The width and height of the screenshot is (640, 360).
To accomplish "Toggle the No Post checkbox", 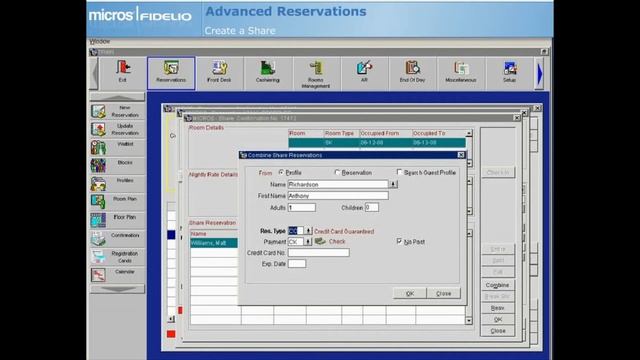I will pos(399,242).
